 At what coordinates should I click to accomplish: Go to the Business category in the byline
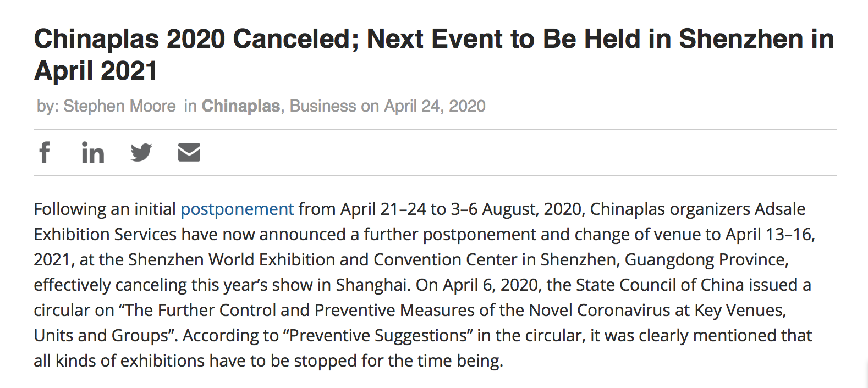coord(323,106)
